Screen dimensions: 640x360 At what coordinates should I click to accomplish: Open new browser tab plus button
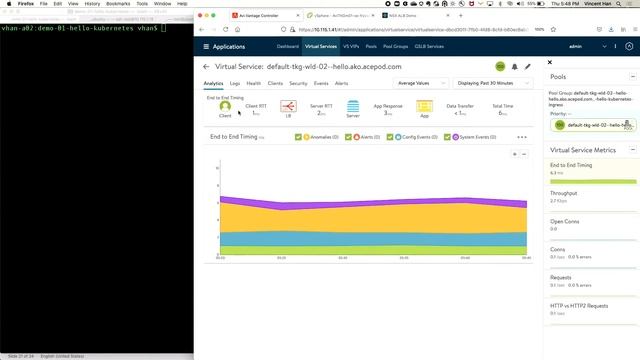[x=461, y=16]
